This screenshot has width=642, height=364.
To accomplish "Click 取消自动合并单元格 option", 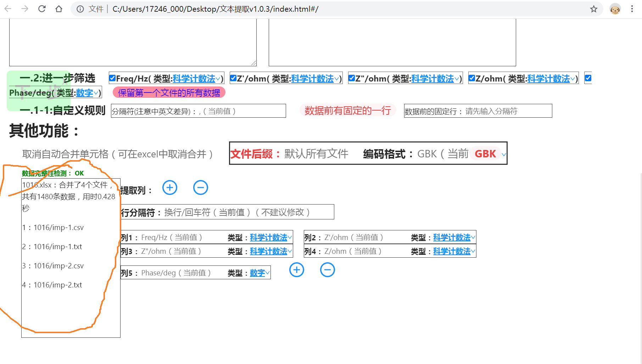I will (118, 154).
